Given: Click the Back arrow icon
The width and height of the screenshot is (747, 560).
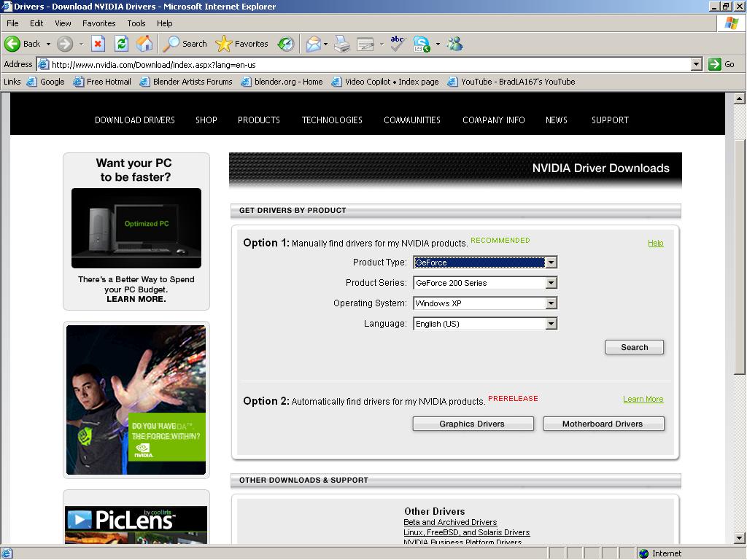Looking at the screenshot, I should point(12,44).
